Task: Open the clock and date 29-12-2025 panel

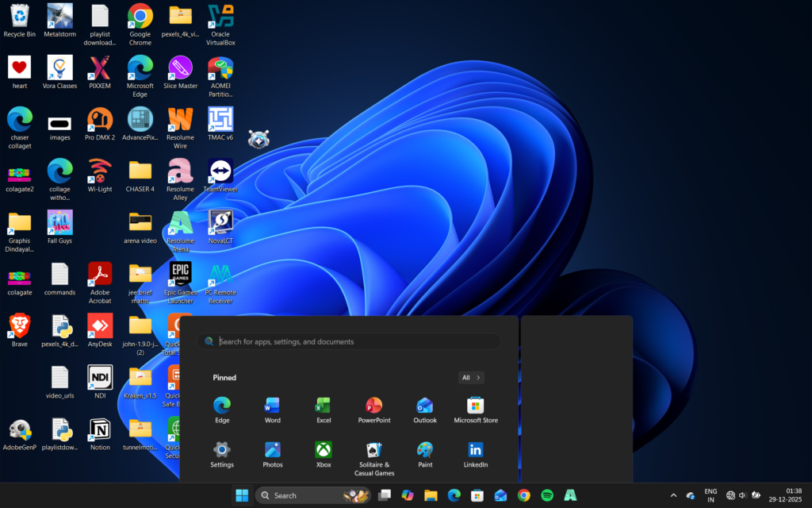Action: click(x=785, y=495)
